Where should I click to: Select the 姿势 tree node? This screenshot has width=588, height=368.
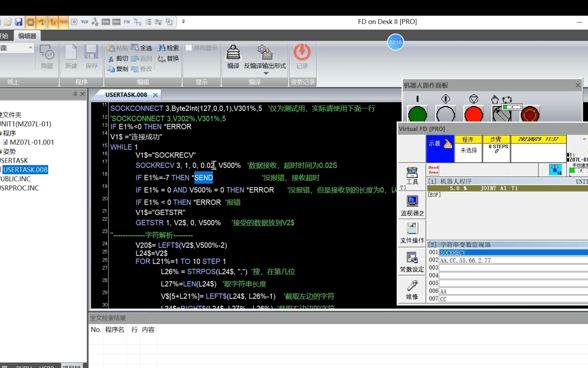pos(10,152)
